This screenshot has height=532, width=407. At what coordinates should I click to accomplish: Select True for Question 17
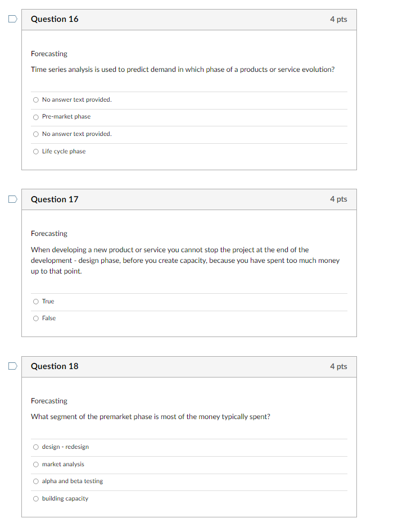coord(35,301)
